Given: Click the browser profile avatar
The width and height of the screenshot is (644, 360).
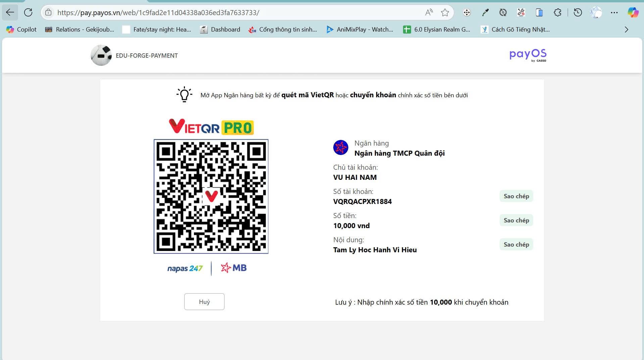Looking at the screenshot, I should pos(596,12).
